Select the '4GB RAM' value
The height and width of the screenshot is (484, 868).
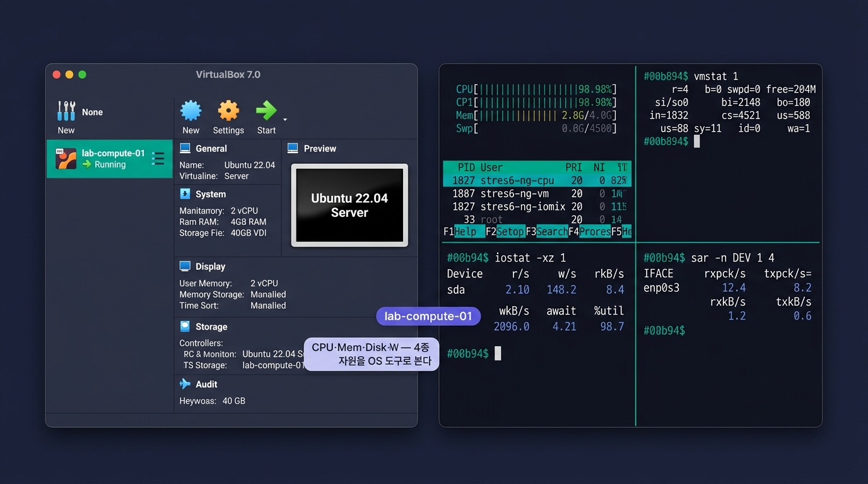(x=249, y=222)
